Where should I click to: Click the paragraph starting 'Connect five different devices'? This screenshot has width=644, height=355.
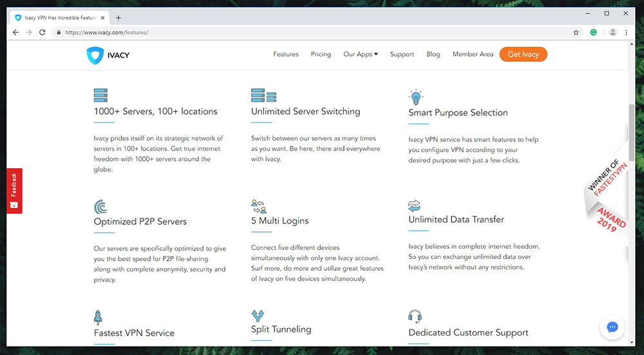coord(317,263)
